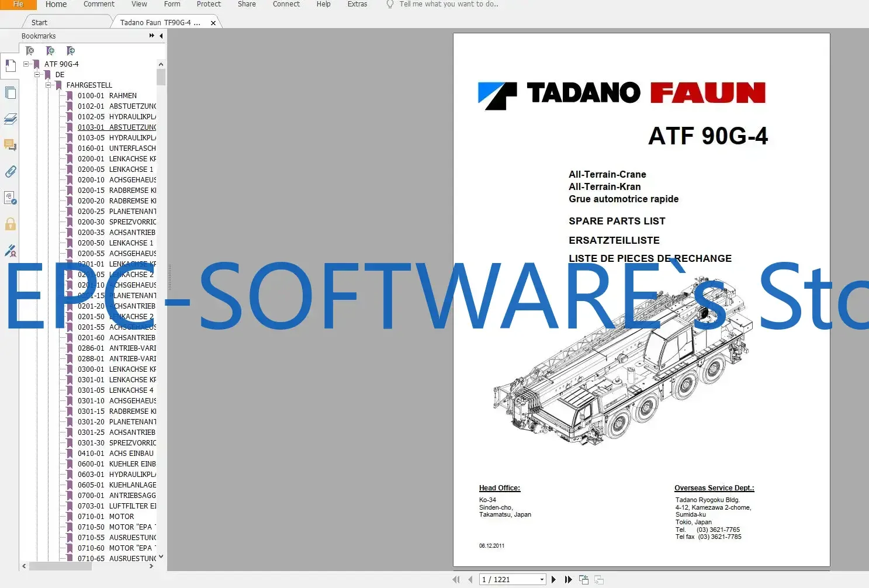
Task: Open bookmark 0600-01 KUEHLER EINB
Action: [x=117, y=464]
